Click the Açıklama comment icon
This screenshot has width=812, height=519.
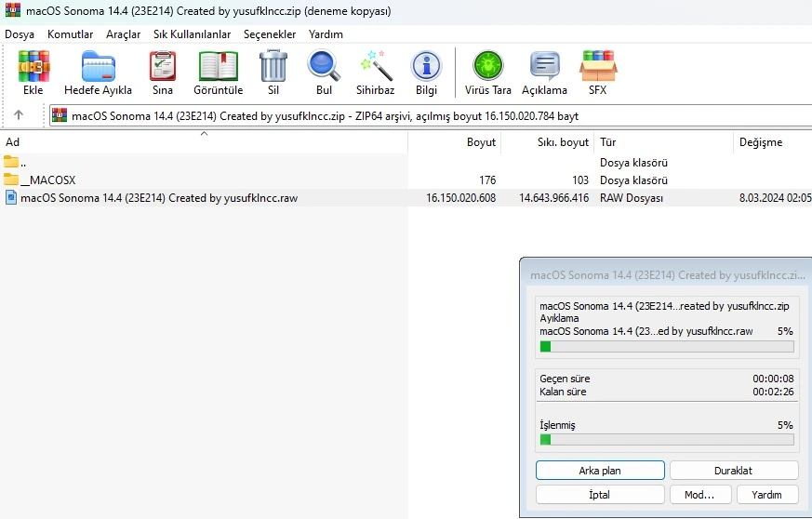click(x=545, y=66)
